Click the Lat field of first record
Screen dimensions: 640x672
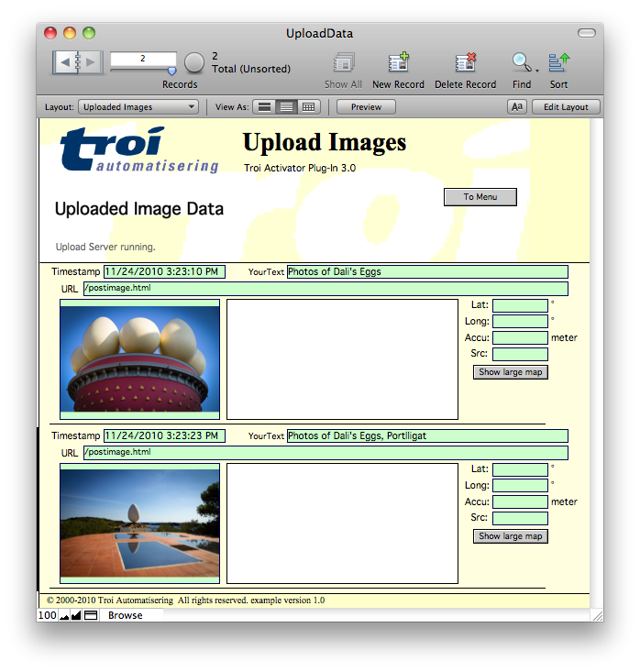(521, 305)
